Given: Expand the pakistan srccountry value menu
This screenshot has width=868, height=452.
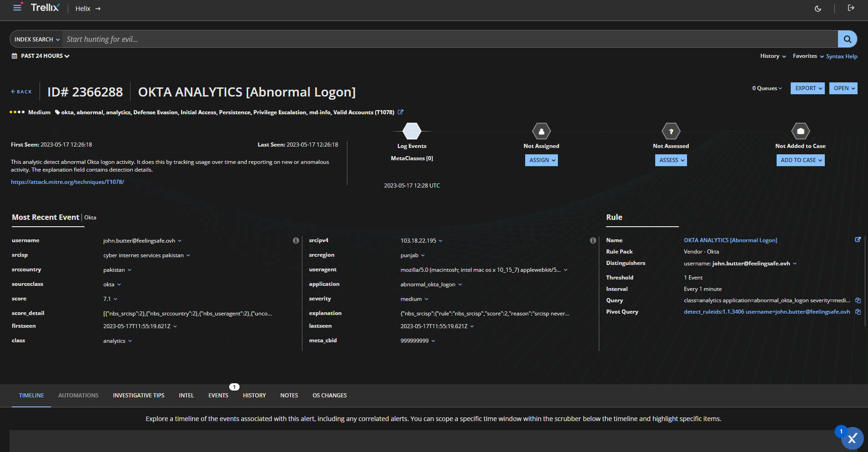Looking at the screenshot, I should [130, 270].
